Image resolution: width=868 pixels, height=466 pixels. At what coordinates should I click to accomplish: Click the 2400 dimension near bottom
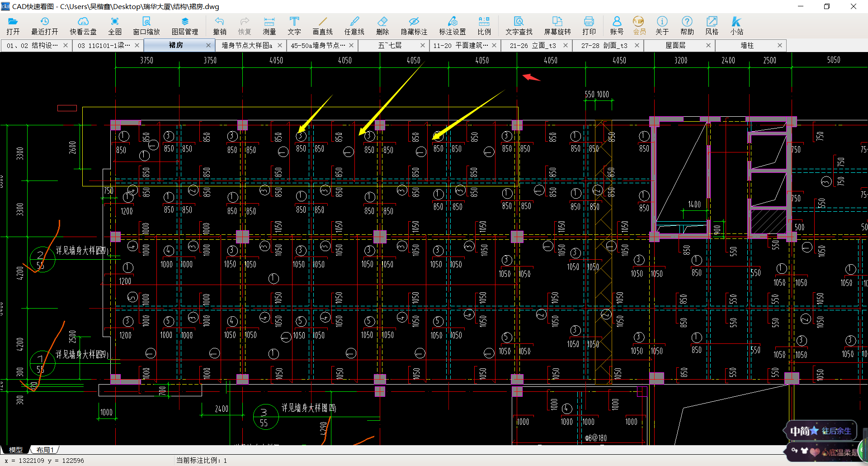coord(222,409)
